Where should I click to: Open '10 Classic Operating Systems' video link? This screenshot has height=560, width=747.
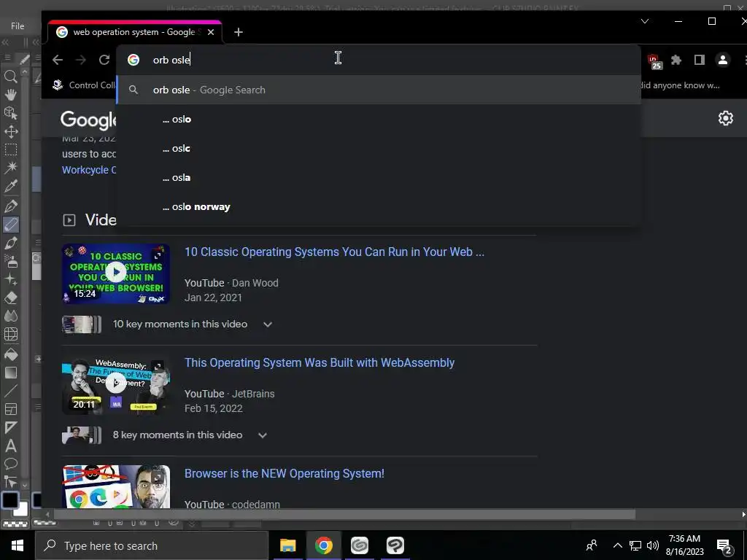pyautogui.click(x=334, y=252)
